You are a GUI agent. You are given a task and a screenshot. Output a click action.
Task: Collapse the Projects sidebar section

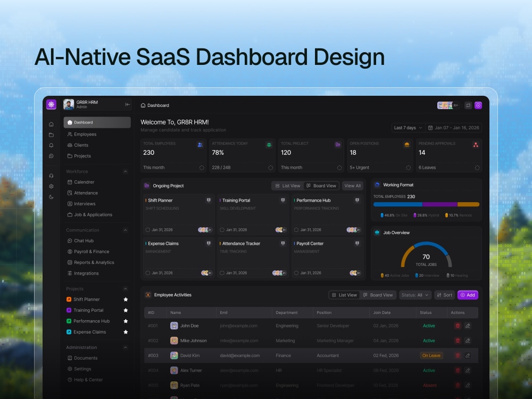click(125, 289)
